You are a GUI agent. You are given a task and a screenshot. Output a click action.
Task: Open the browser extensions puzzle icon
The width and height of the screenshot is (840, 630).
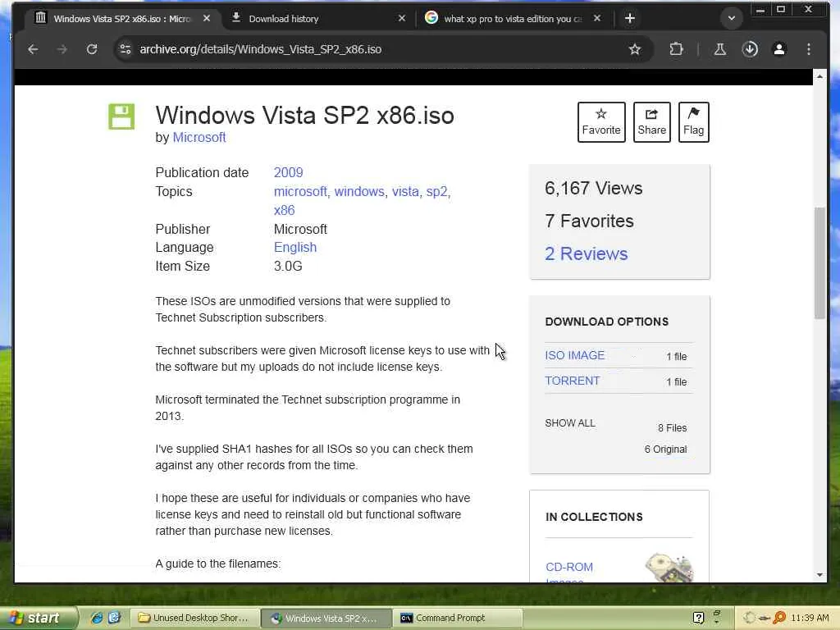[676, 49]
